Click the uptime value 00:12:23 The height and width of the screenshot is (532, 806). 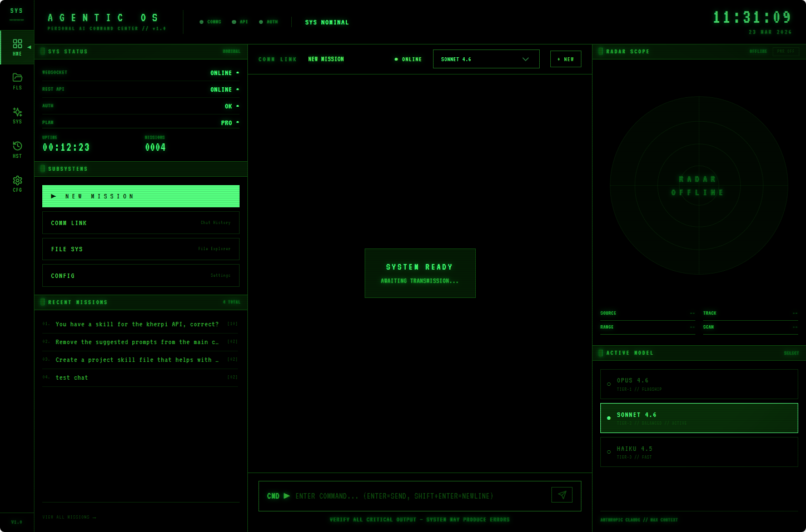click(x=66, y=147)
